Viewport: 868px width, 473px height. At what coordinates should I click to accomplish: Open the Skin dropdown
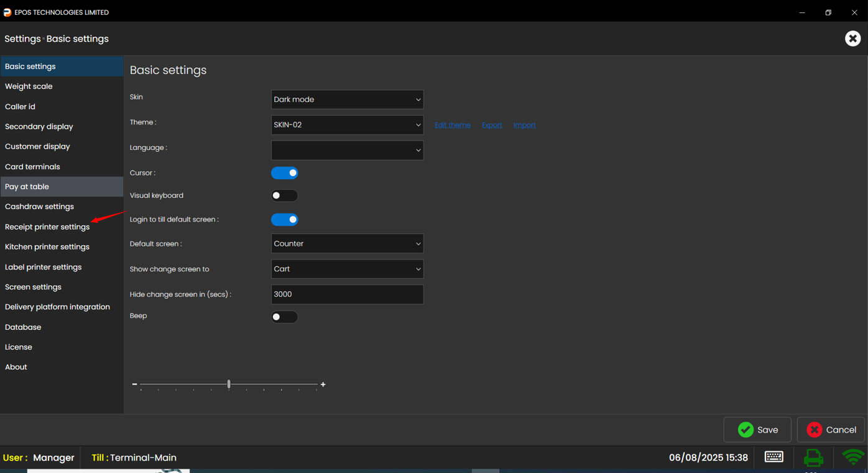(x=347, y=100)
